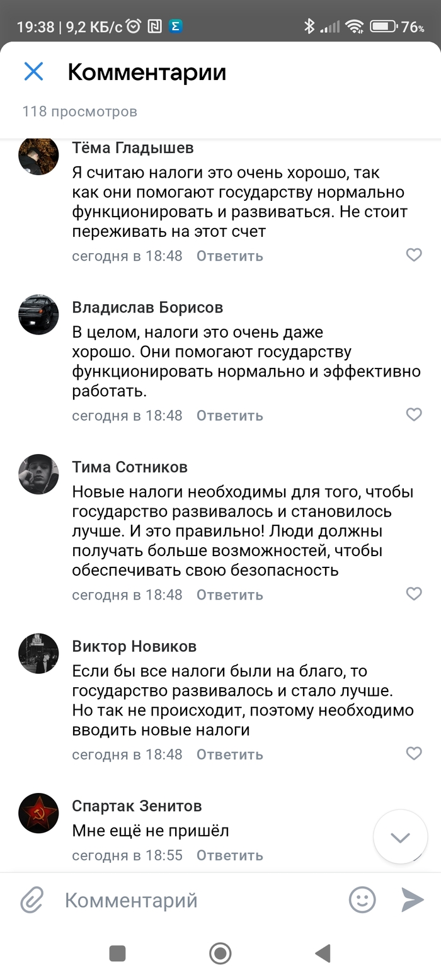Open Тёма Гладышев's profile avatar

pyautogui.click(x=38, y=156)
